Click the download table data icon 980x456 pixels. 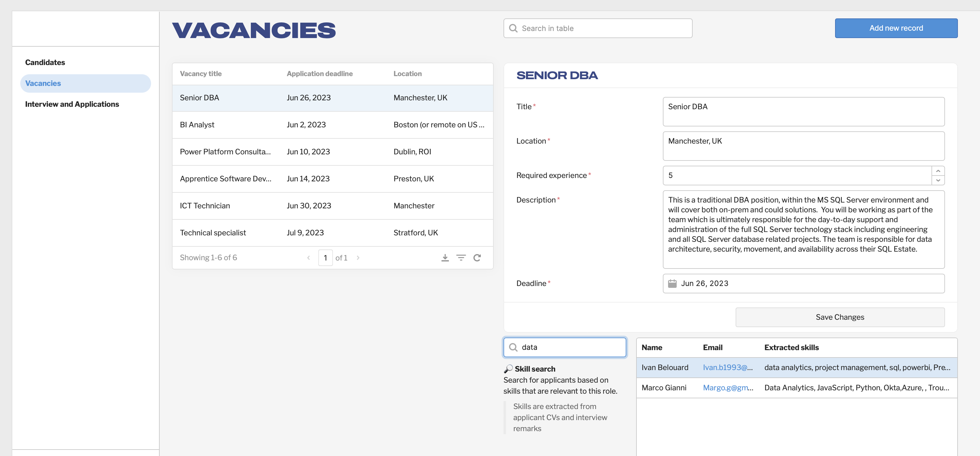(x=445, y=257)
